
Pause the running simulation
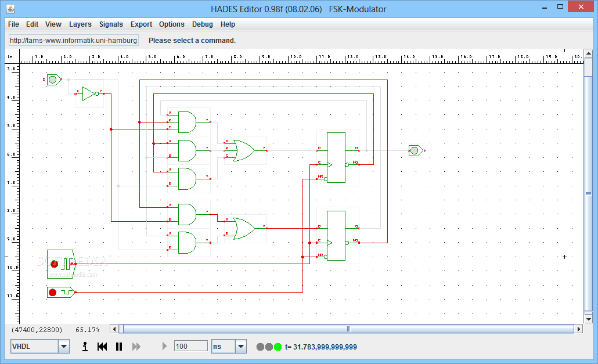[x=119, y=347]
